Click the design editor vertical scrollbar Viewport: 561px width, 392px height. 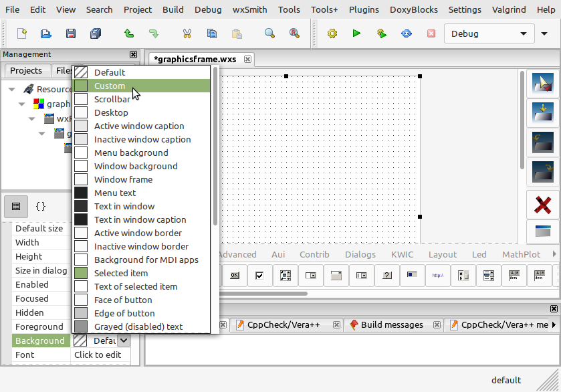coord(522,120)
